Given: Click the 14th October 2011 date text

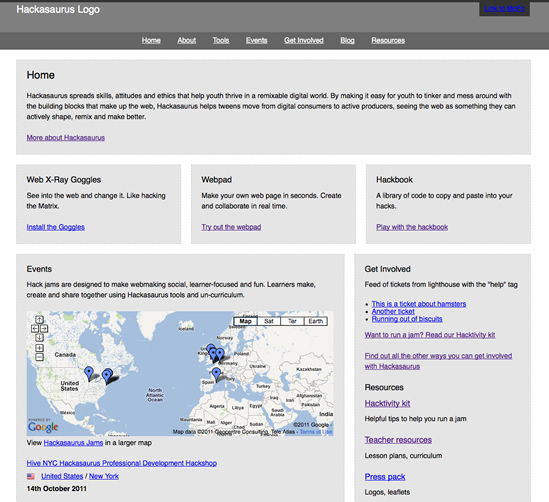Looking at the screenshot, I should click(x=57, y=488).
